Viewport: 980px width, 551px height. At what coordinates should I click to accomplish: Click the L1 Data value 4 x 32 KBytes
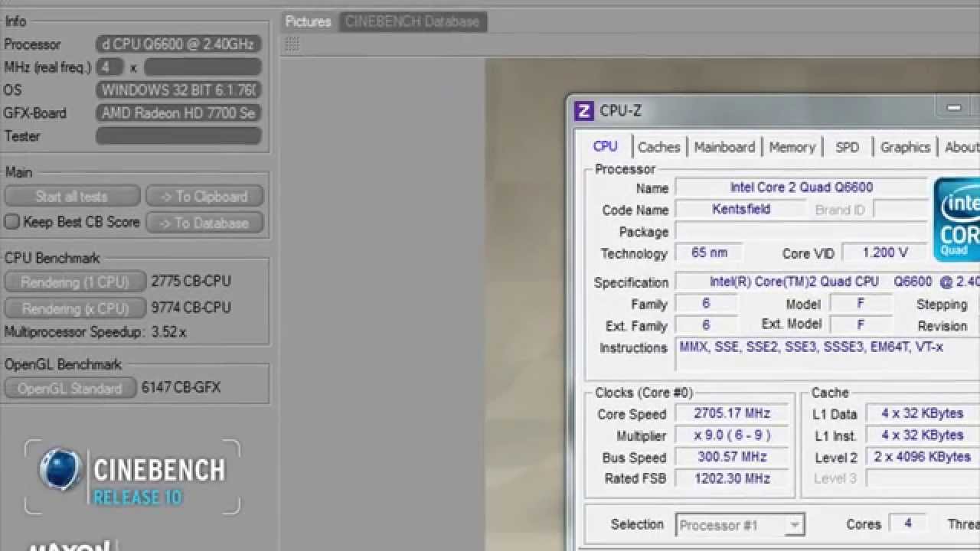(x=923, y=413)
